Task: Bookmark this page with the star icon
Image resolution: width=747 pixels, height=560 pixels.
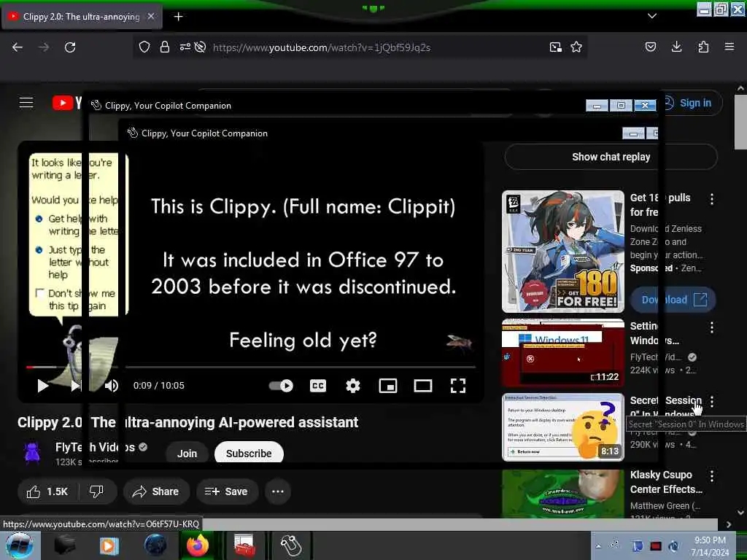Action: tap(576, 47)
